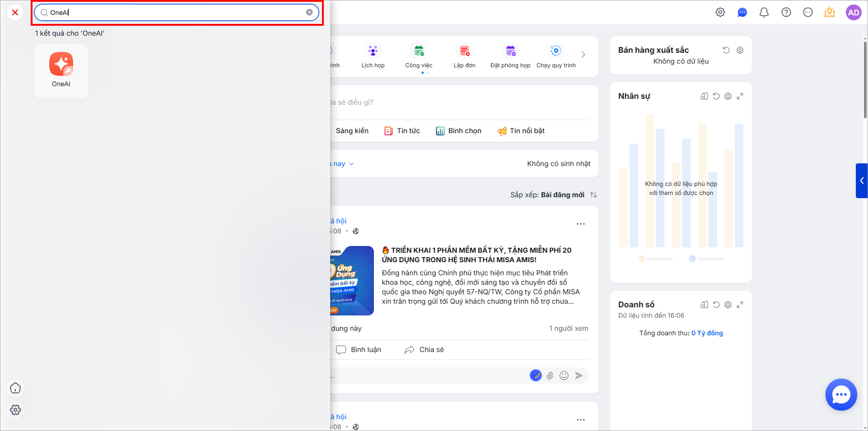Image resolution: width=868 pixels, height=431 pixels.
Task: Select the Bình chọn post type
Action: (x=458, y=131)
